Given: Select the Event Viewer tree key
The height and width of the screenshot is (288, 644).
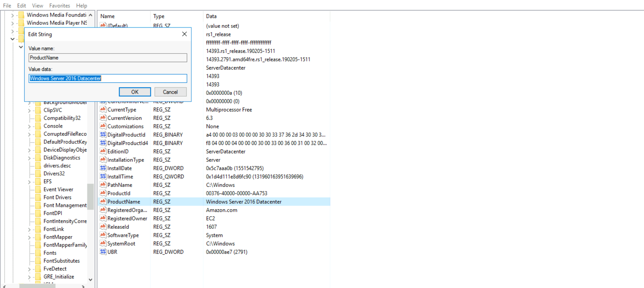Looking at the screenshot, I should pos(58,189).
